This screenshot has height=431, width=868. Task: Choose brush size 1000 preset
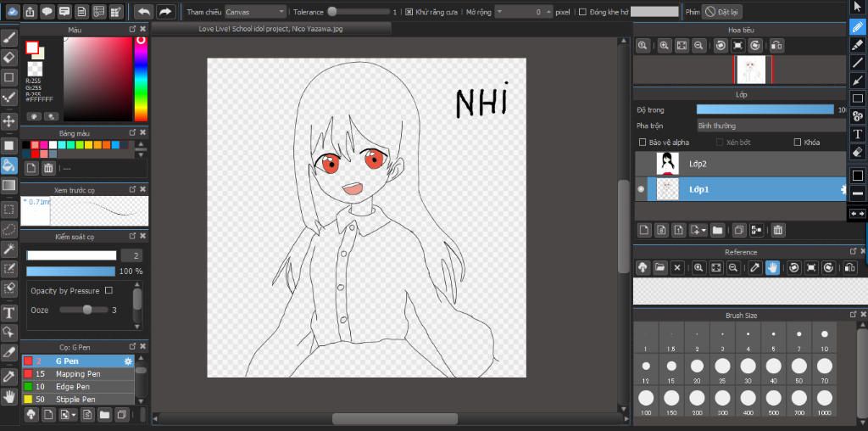[x=824, y=403]
